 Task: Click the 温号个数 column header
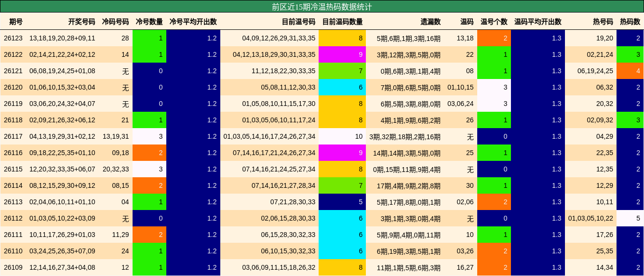click(494, 22)
